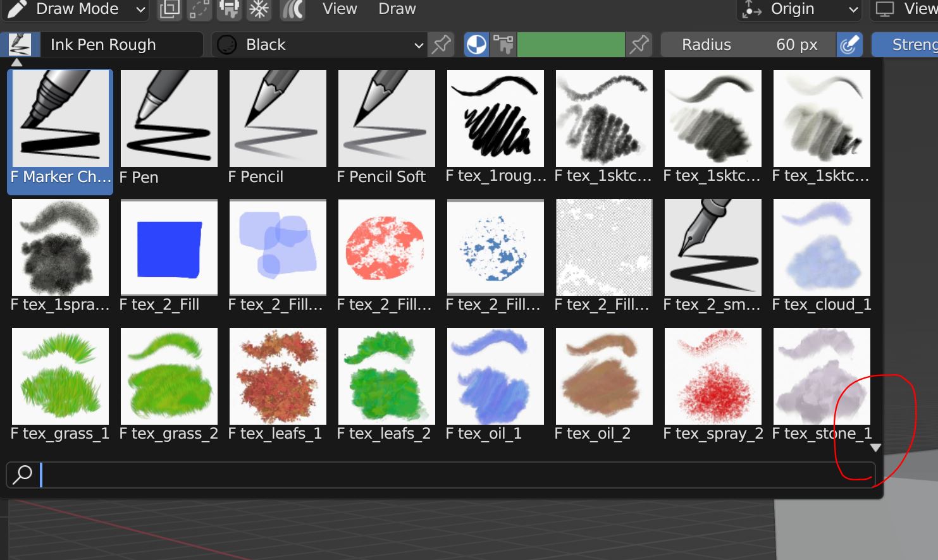Click the green vertex color swatch
The height and width of the screenshot is (560, 938).
(x=571, y=45)
